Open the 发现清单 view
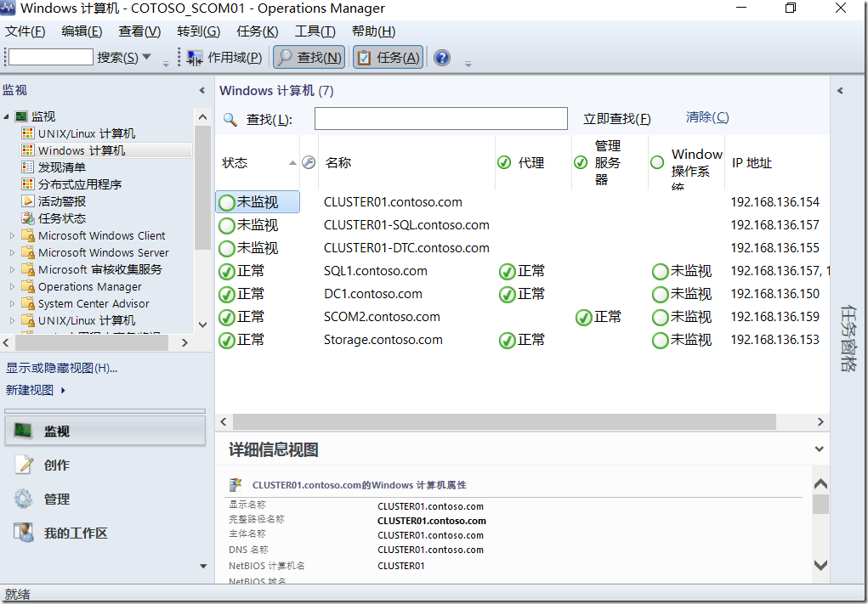 54,167
